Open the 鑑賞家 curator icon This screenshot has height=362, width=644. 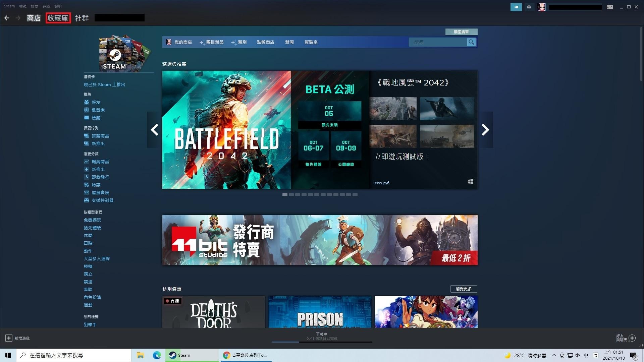point(87,110)
